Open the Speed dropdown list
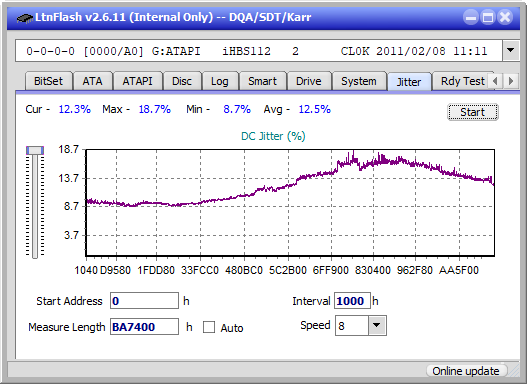The height and width of the screenshot is (384, 527). (377, 325)
